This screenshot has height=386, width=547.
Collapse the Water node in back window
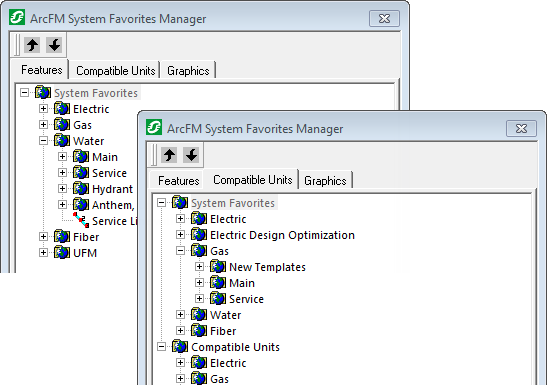pos(43,141)
